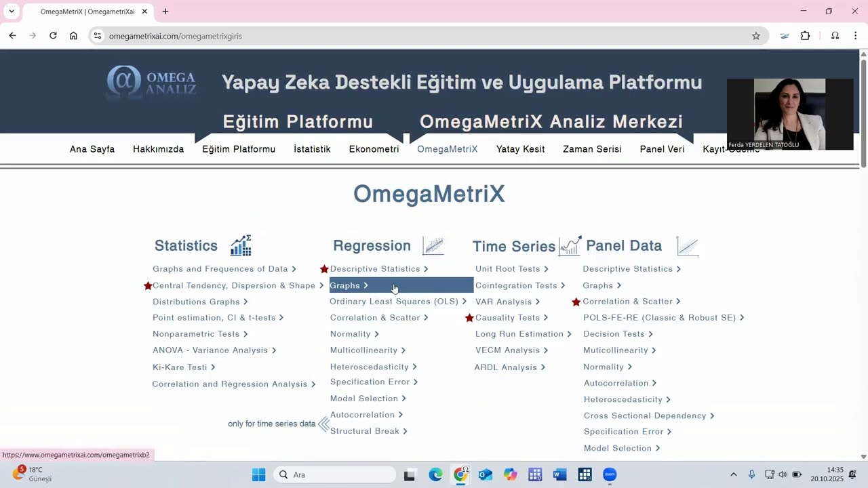This screenshot has width=868, height=488.
Task: Open the Yatay Kesit menu
Action: click(x=520, y=149)
